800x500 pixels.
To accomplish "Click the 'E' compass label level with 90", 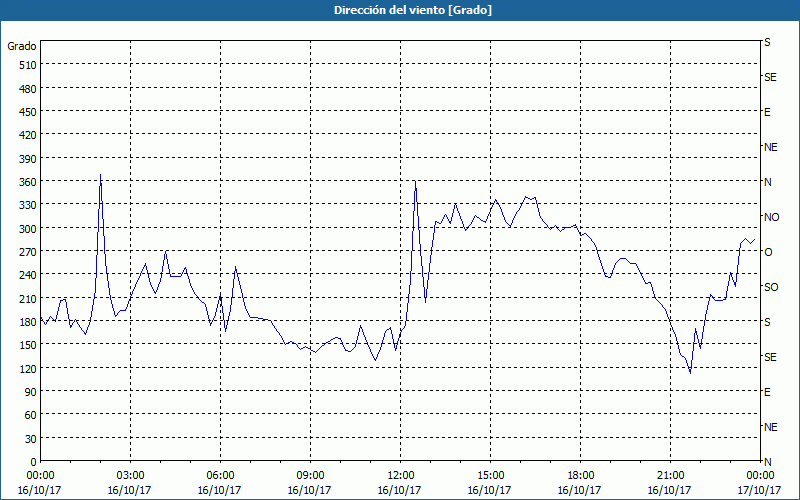I will (767, 392).
